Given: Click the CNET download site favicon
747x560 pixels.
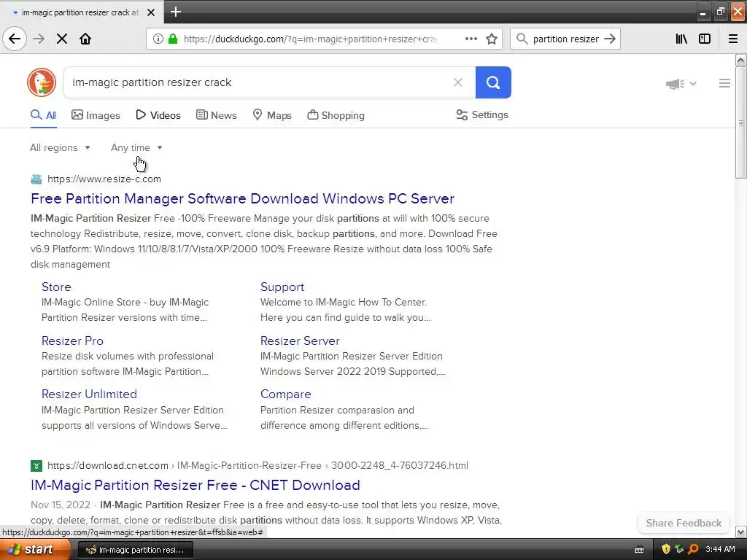Looking at the screenshot, I should (x=36, y=466).
